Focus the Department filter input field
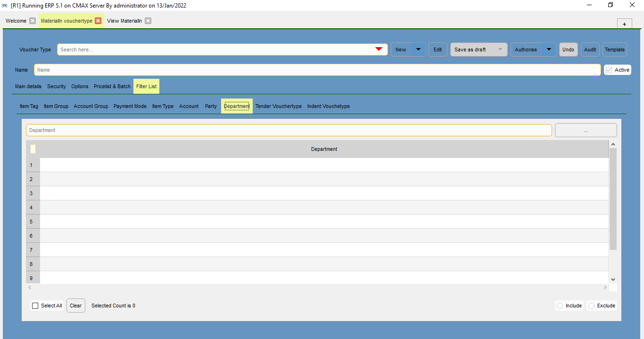This screenshot has width=644, height=339. click(x=289, y=130)
